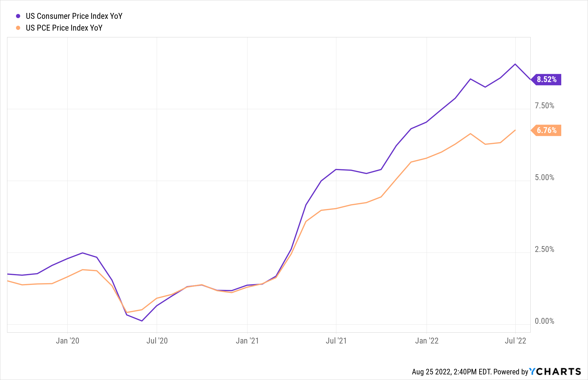Click the Jan '20 x-axis label
Image resolution: width=588 pixels, height=380 pixels.
pyautogui.click(x=68, y=341)
